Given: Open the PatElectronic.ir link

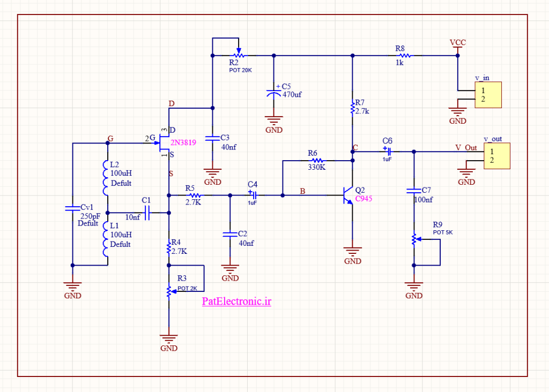Looking at the screenshot, I should [236, 301].
